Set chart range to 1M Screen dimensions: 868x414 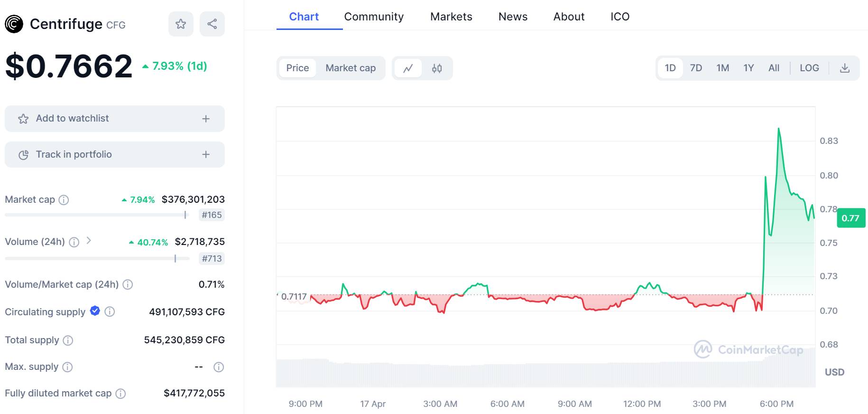pyautogui.click(x=722, y=68)
